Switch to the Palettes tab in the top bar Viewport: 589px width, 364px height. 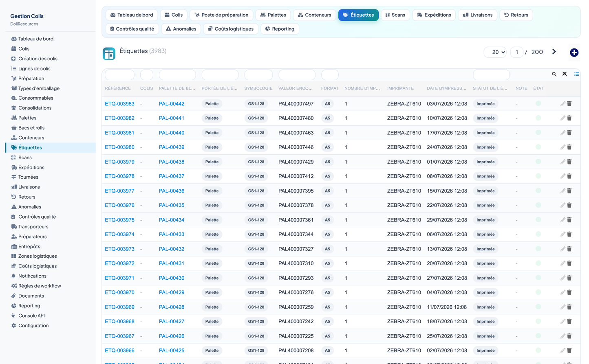pos(273,15)
